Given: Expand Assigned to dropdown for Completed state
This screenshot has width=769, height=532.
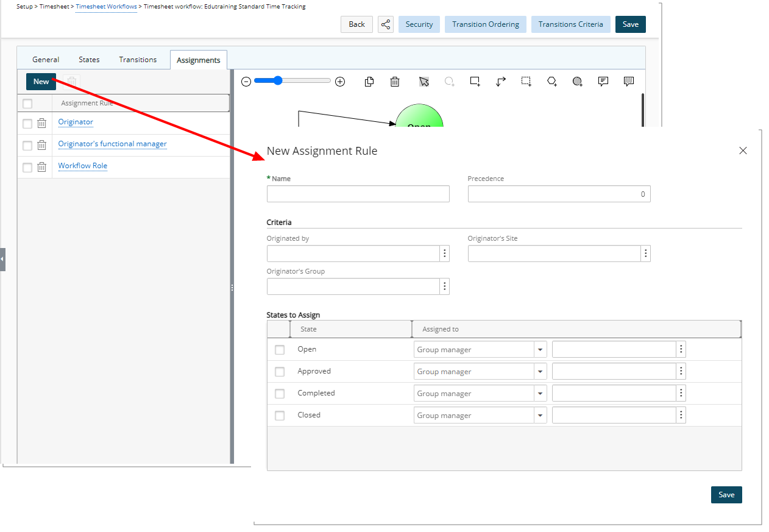Looking at the screenshot, I should [540, 393].
